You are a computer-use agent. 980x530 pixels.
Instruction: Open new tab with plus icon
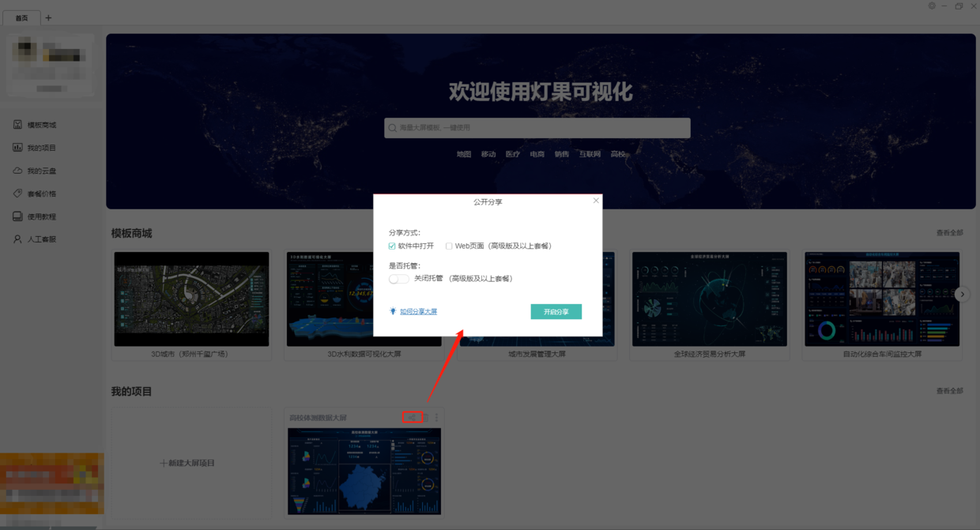[48, 17]
